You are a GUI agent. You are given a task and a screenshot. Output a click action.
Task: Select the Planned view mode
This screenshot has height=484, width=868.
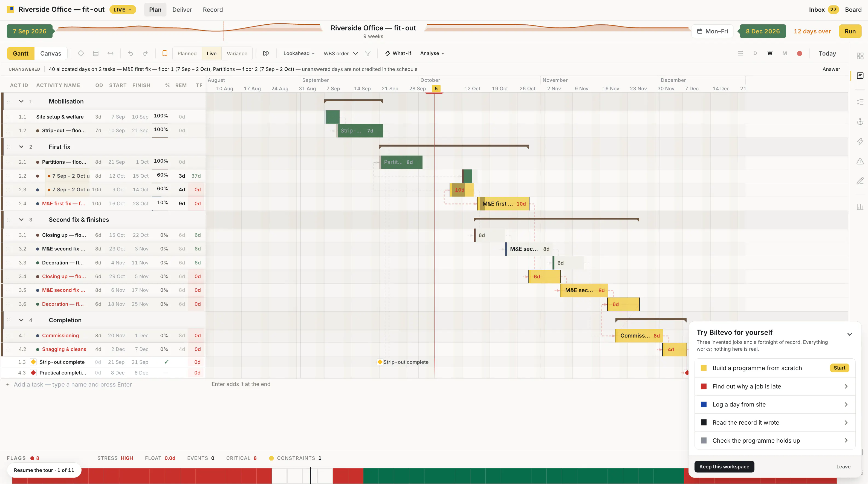coord(187,53)
